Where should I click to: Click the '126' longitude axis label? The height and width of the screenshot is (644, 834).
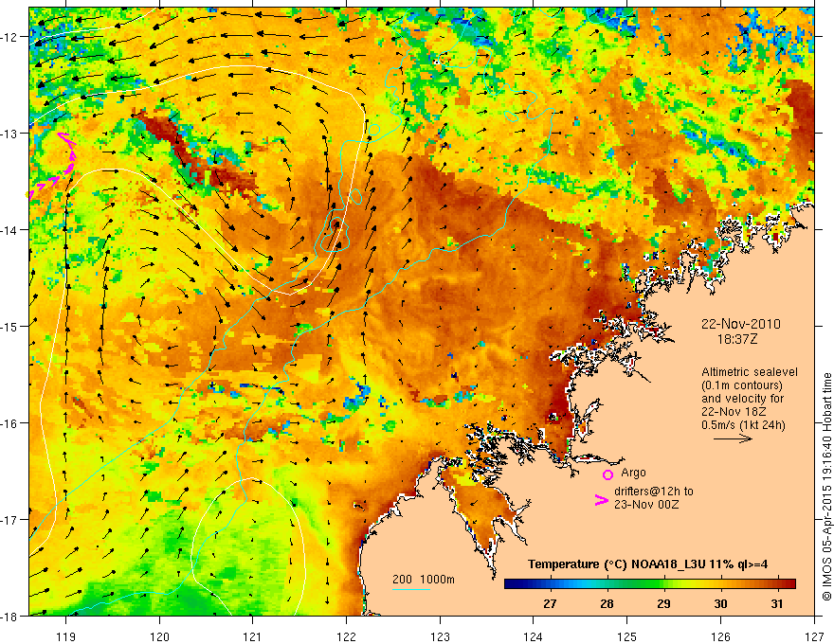coord(720,636)
